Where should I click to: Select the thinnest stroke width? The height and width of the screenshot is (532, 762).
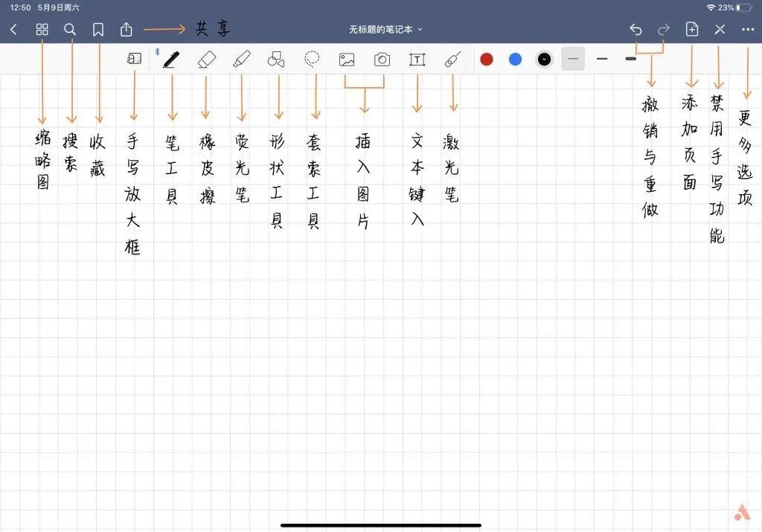pos(573,59)
